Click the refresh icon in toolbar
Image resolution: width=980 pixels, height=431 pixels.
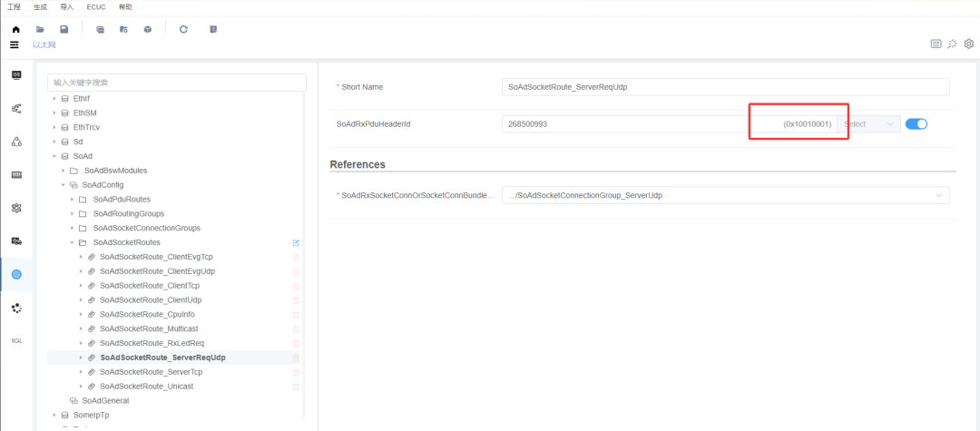(x=183, y=29)
